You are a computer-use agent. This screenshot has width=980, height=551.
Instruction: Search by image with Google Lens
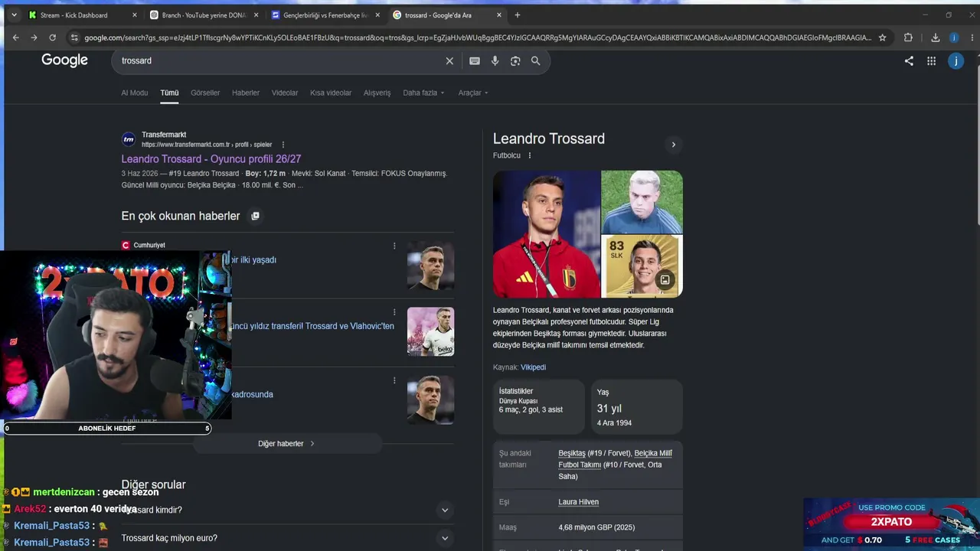click(515, 61)
